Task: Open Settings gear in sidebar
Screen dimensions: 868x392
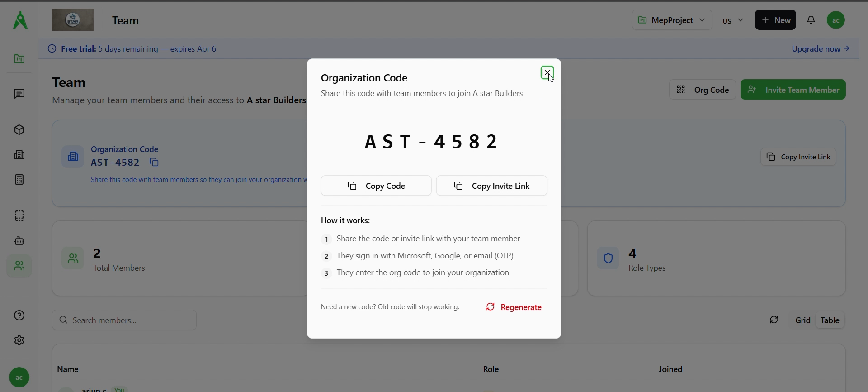Action: [x=19, y=340]
